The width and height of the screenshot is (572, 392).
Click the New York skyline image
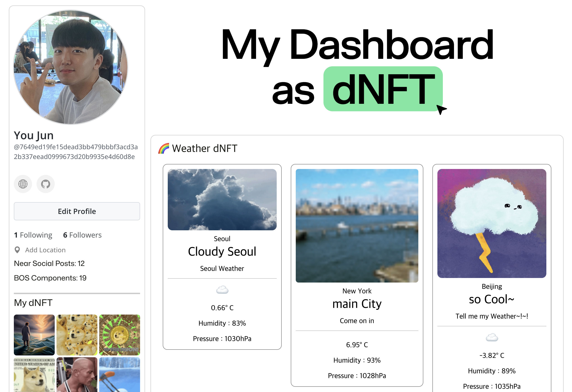357,226
